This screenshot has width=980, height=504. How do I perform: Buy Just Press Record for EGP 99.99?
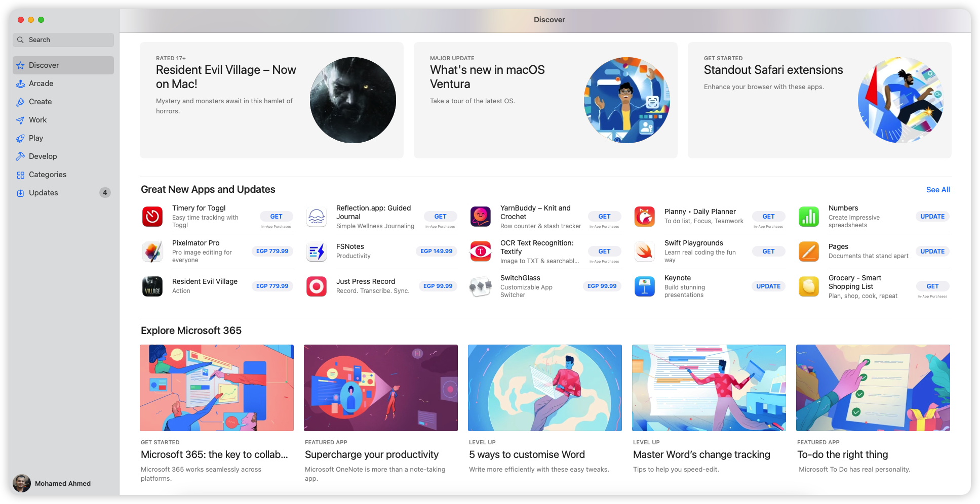tap(438, 286)
